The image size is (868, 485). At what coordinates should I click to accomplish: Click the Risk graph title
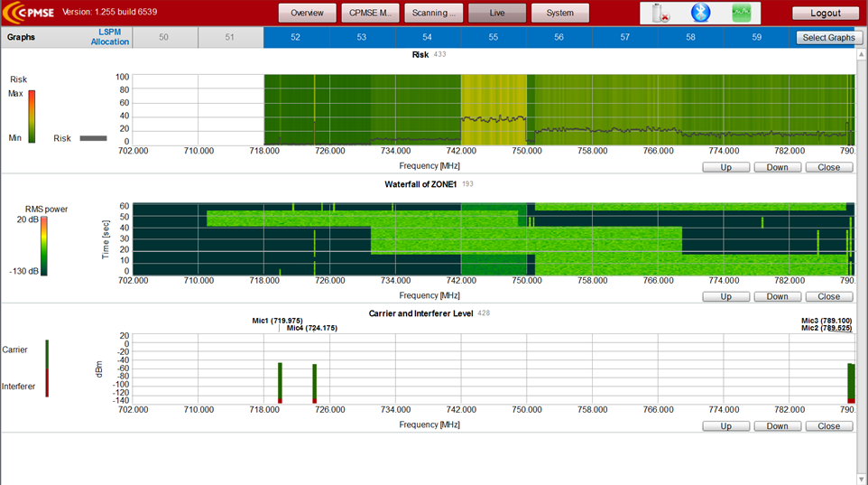click(420, 54)
